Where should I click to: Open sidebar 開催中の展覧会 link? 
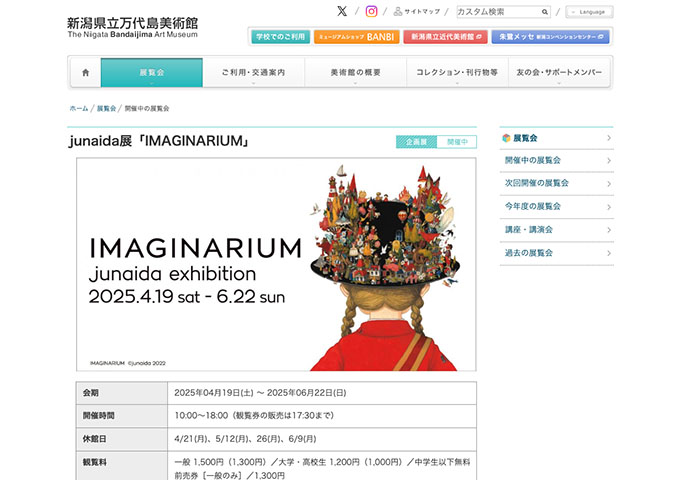pyautogui.click(x=533, y=160)
